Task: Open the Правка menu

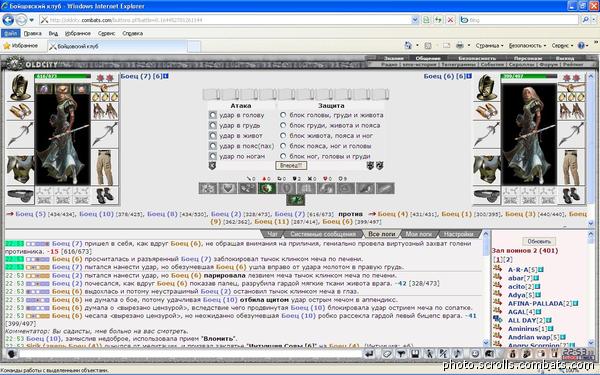Action: [x=33, y=33]
